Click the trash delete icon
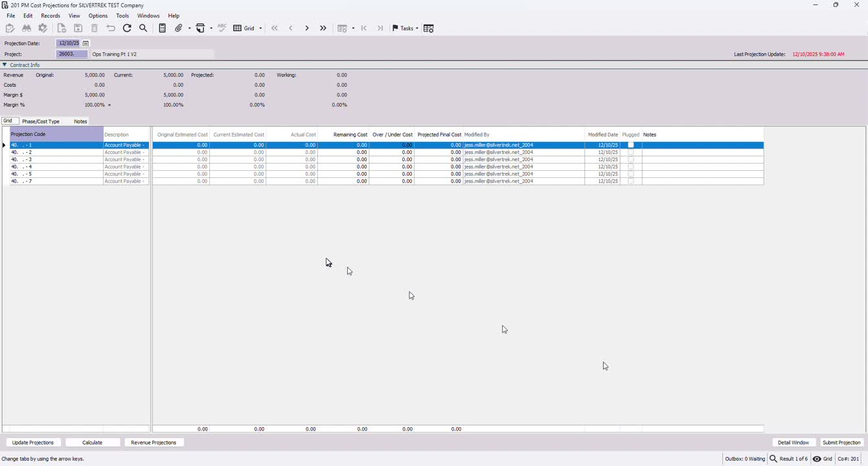Image resolution: width=868 pixels, height=466 pixels. 95,28
